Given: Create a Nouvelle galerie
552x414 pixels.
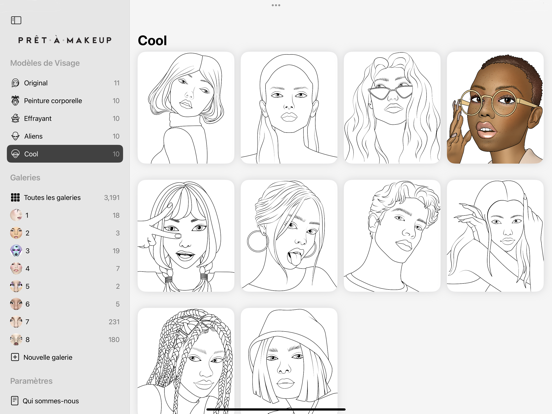Looking at the screenshot, I should click(65, 357).
